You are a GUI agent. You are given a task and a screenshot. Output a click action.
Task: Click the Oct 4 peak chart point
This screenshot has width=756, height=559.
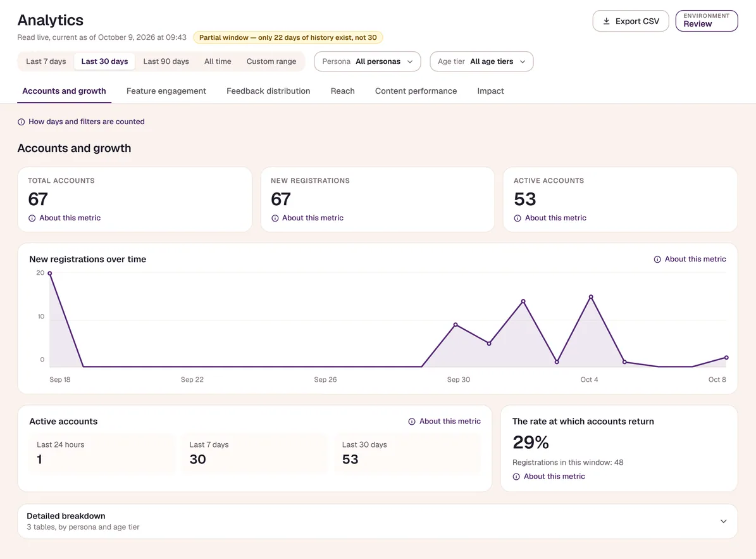click(x=591, y=297)
